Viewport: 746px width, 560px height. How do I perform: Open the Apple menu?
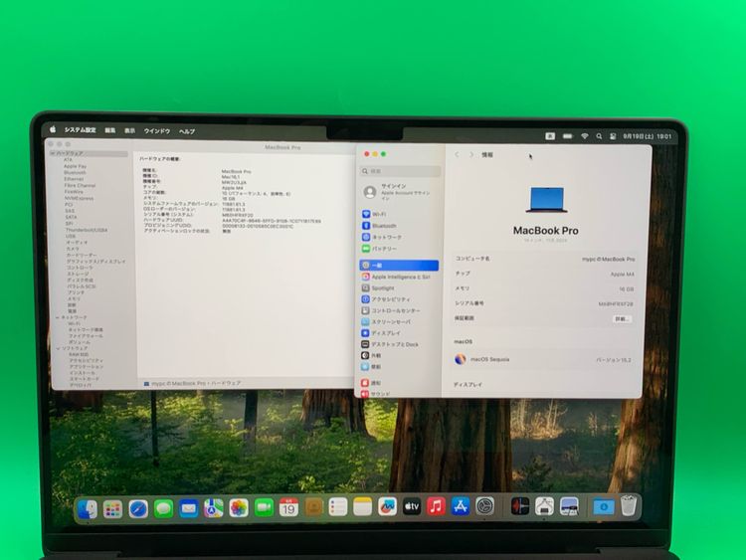(53, 129)
